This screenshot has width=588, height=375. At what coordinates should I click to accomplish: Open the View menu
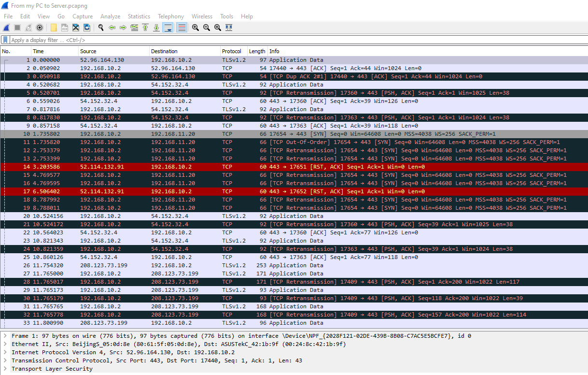43,16
